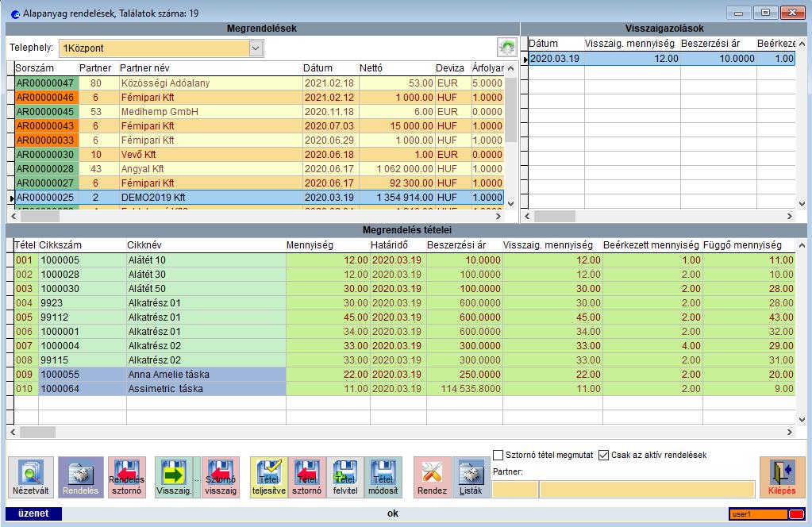This screenshot has height=527, width=812.
Task: Select item row with Cikkszám 99112
Action: 405,317
